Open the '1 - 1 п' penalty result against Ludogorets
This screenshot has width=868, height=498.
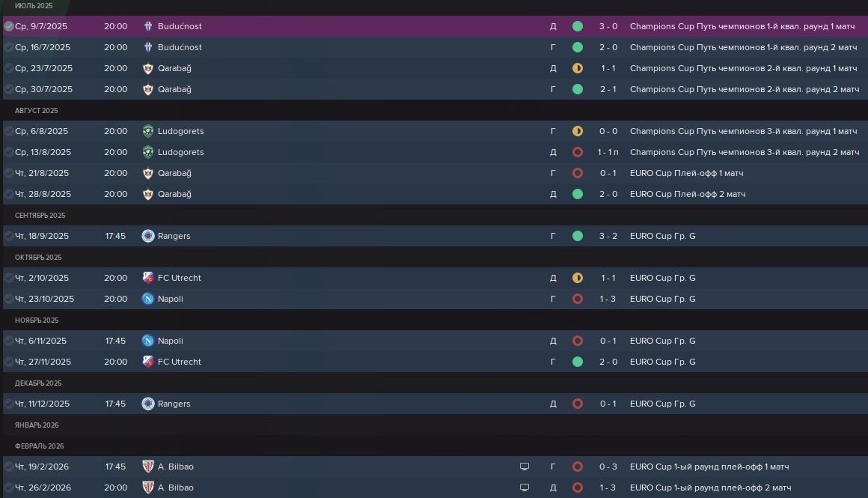[608, 152]
